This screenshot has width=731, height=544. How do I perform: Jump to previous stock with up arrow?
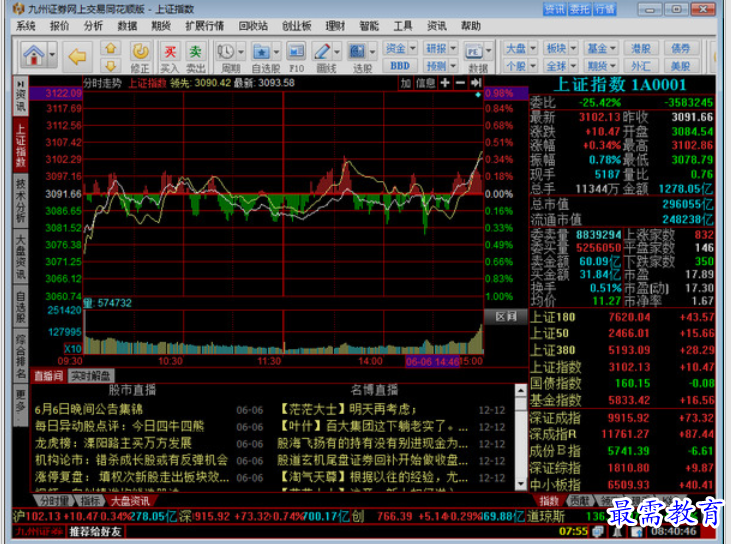[110, 48]
